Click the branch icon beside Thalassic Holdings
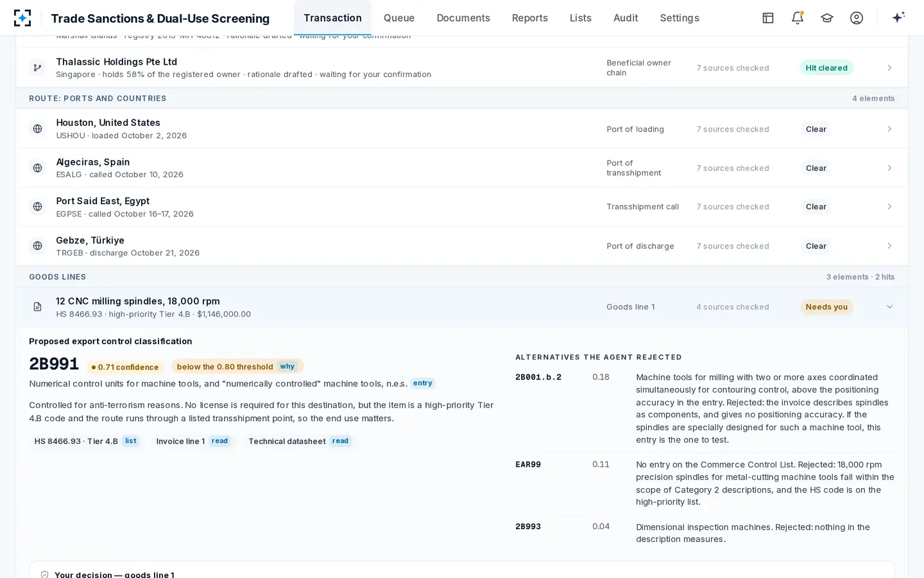Viewport: 924px width, 578px height. pyautogui.click(x=38, y=67)
